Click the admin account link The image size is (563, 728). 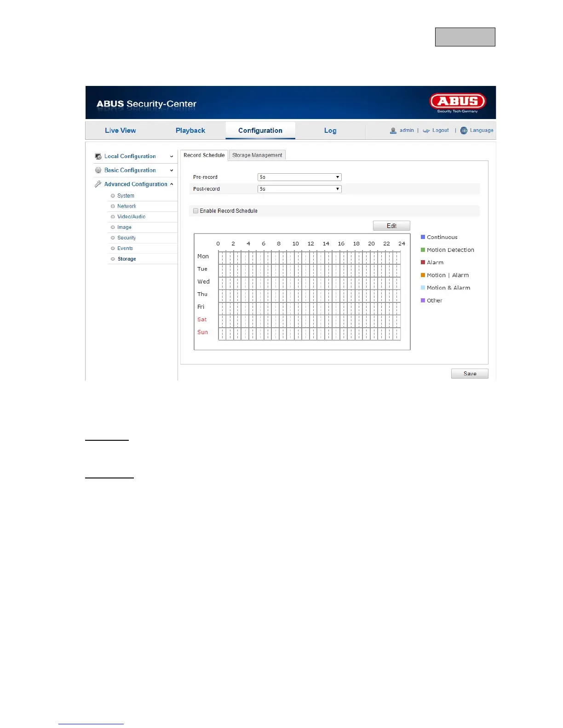(407, 131)
